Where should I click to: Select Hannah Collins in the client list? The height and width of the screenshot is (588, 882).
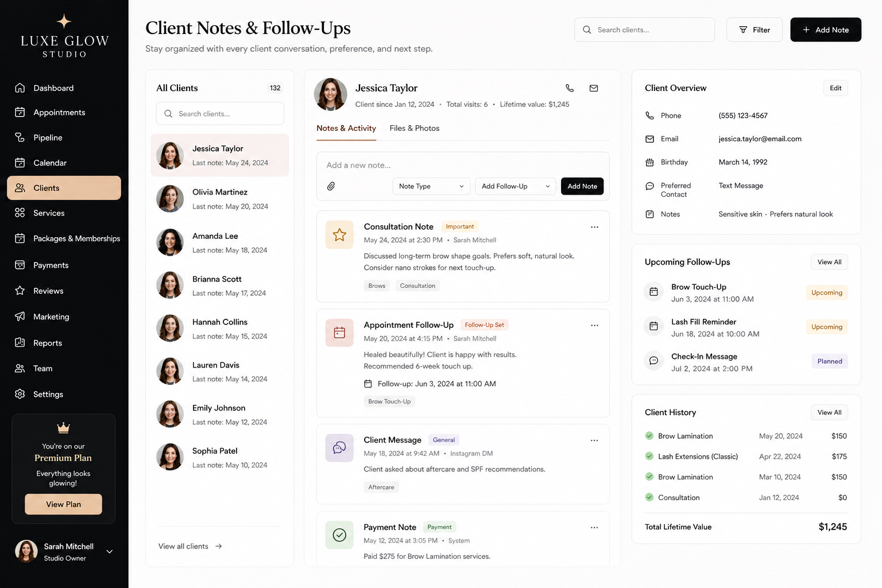click(x=219, y=328)
